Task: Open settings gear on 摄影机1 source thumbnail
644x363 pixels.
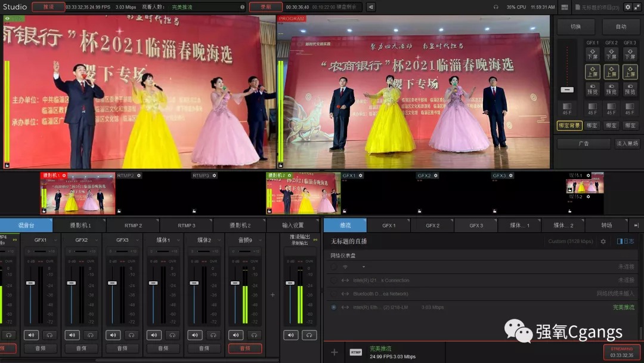Action: [64, 176]
